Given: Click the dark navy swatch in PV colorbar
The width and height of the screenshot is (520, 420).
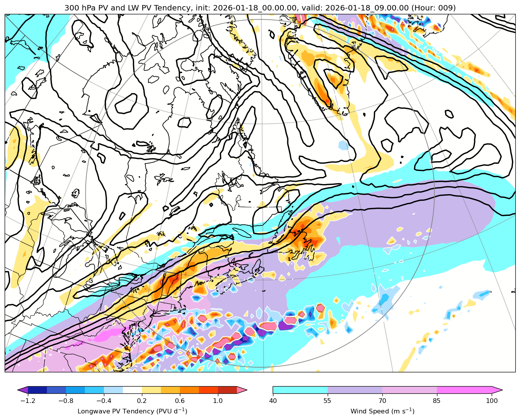Looking at the screenshot, I should tap(38, 390).
